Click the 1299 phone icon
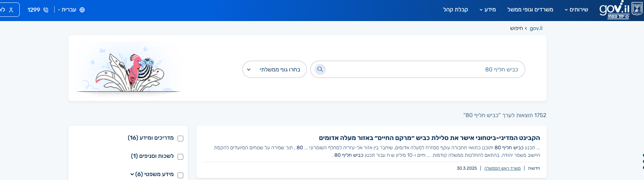 (x=46, y=10)
